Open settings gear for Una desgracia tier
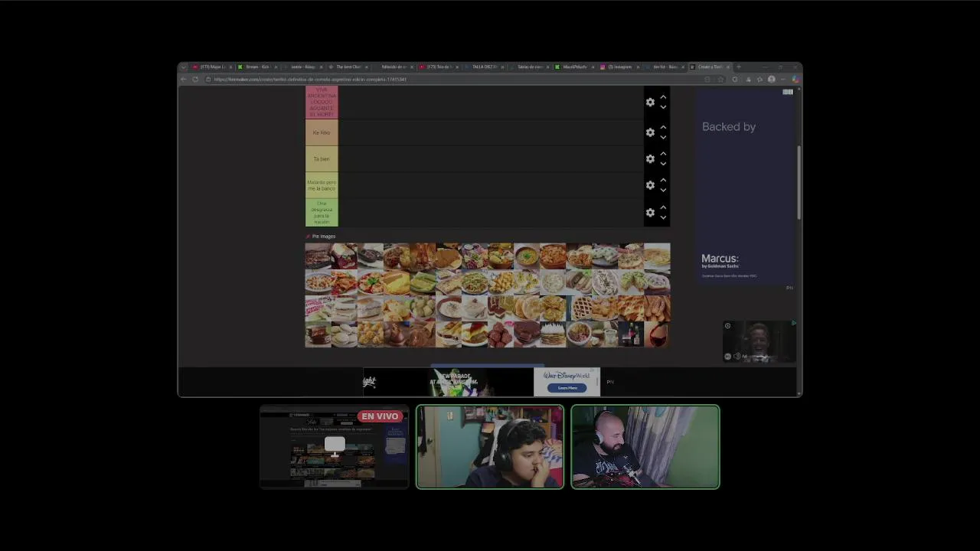 [650, 212]
